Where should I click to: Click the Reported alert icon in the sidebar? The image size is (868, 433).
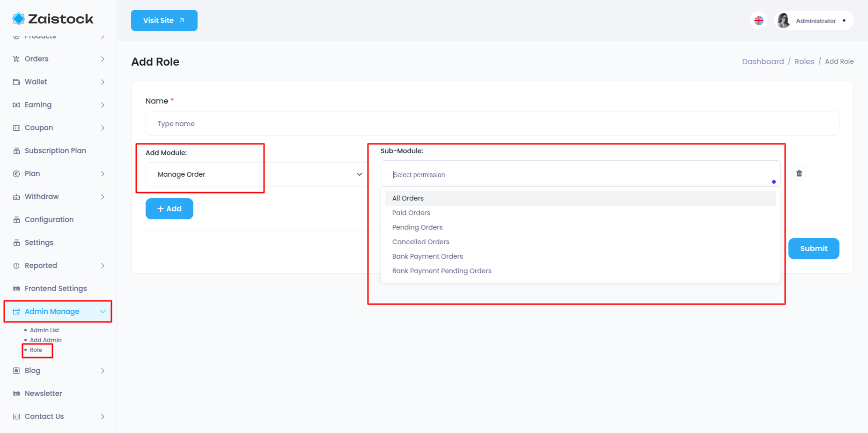pyautogui.click(x=16, y=266)
